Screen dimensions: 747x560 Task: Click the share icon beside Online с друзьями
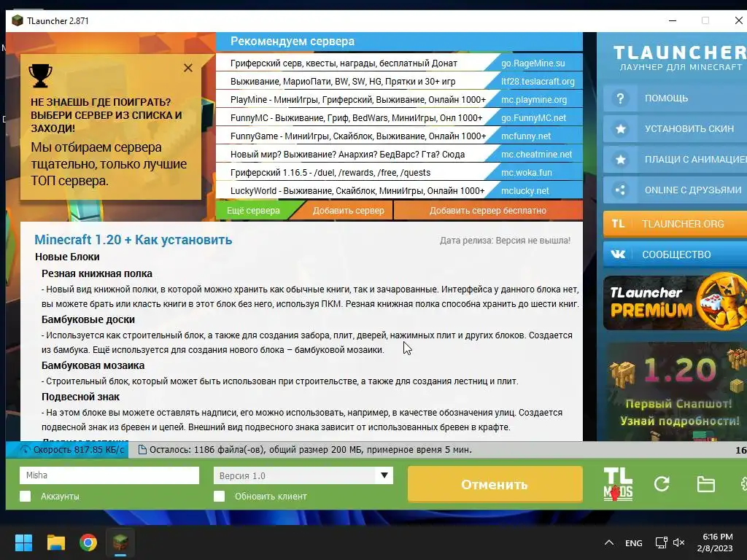(x=620, y=190)
